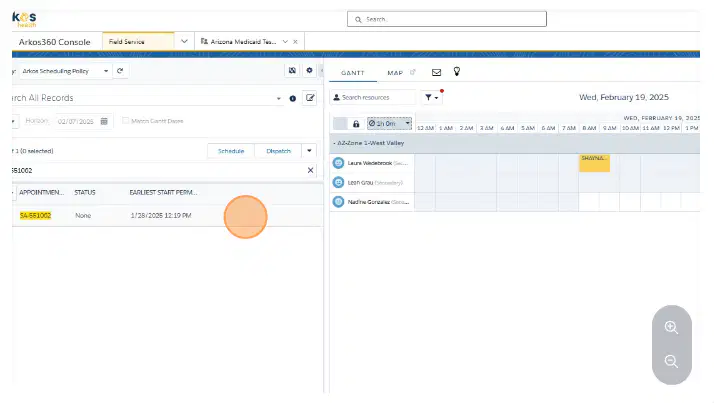Click the Wed, February 19, 2025 date
Image resolution: width=714 pixels, height=403 pixels.
[x=624, y=97]
